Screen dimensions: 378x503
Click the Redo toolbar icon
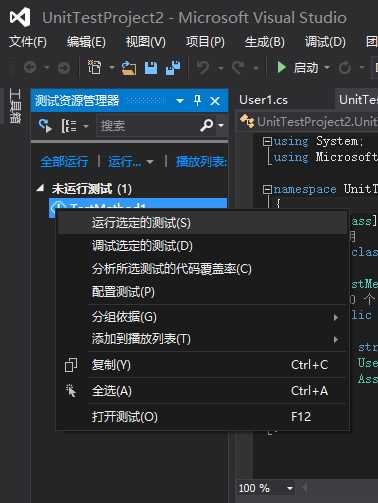[238, 68]
